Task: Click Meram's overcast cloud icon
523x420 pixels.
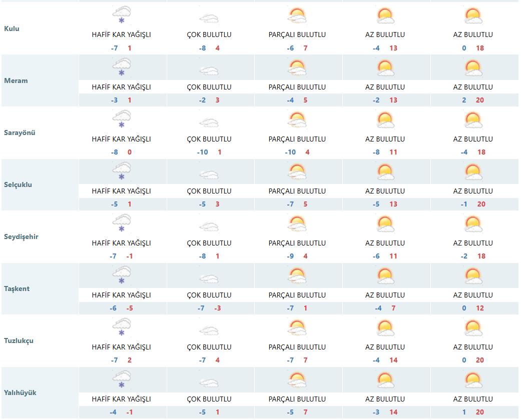Action: point(209,70)
